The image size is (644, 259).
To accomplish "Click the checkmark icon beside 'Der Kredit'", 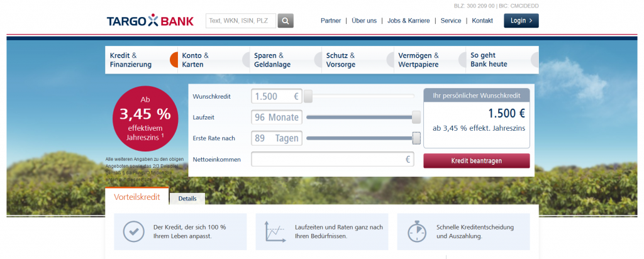I will [x=134, y=231].
